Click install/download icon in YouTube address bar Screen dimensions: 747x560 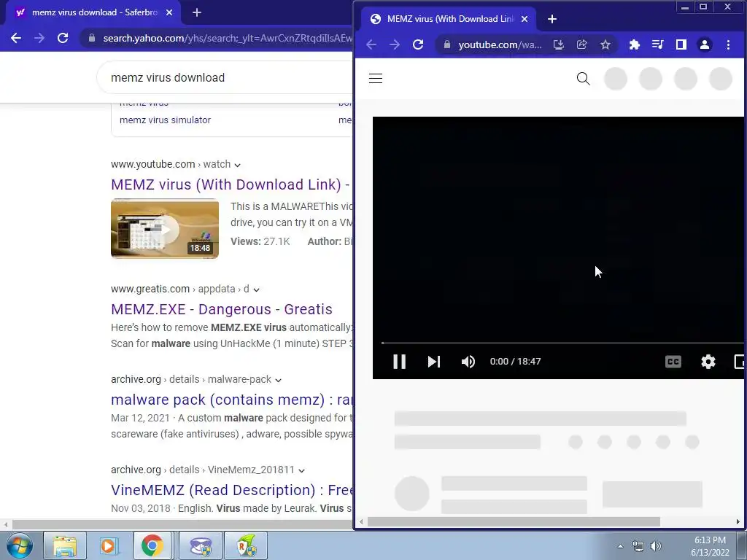[x=558, y=44]
